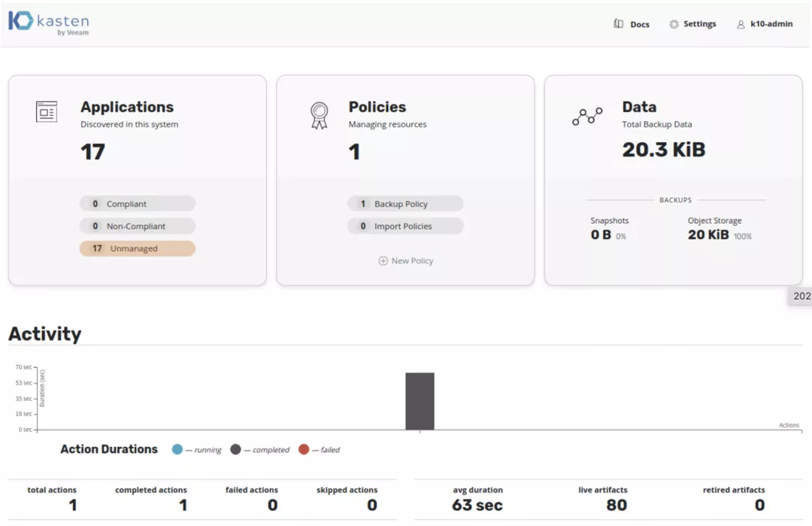
Task: Click the Data cluster nodes icon
Action: pos(586,115)
